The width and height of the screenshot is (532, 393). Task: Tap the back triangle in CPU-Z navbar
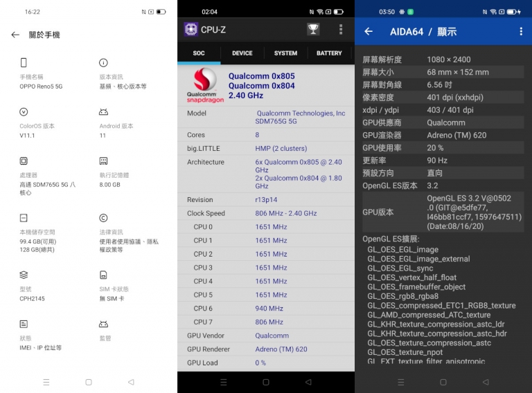pos(308,382)
